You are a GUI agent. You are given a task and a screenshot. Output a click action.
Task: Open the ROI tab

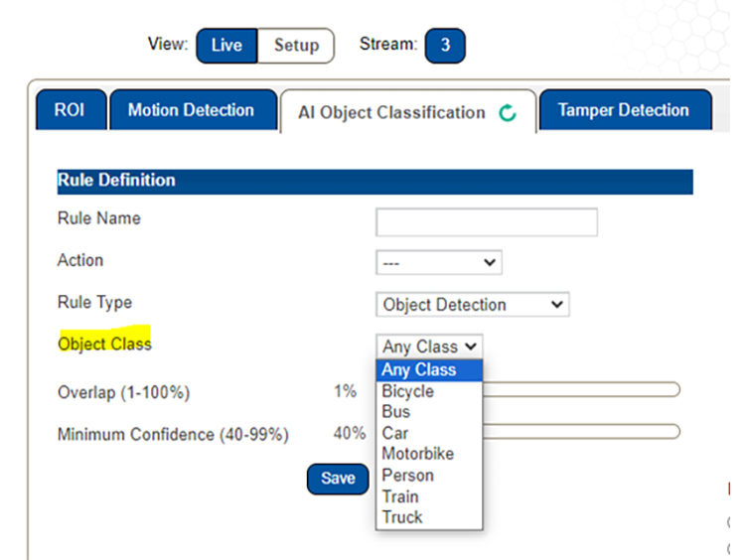click(69, 111)
